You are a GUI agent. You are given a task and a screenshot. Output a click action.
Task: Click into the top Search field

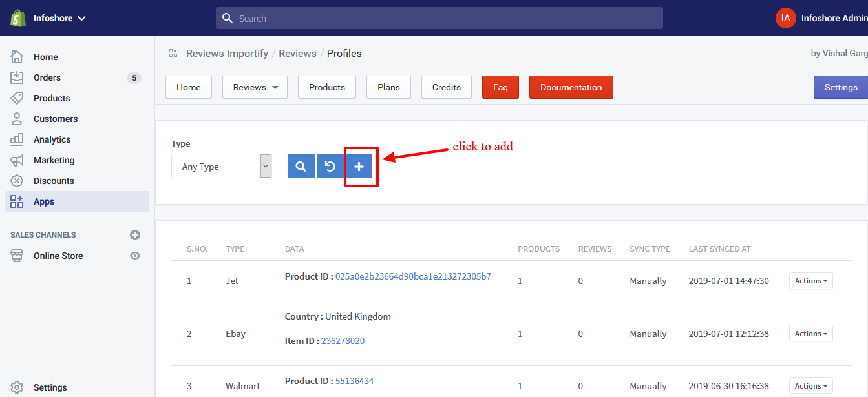pos(439,18)
